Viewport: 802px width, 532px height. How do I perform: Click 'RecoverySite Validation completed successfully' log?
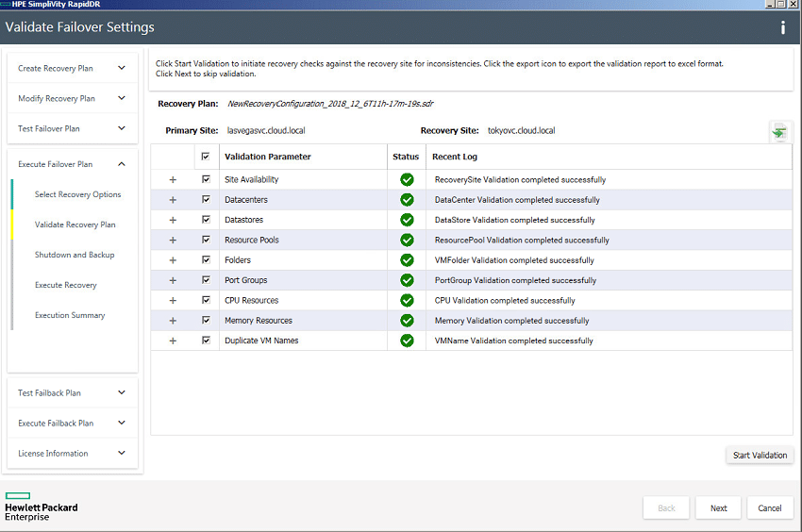pyautogui.click(x=520, y=179)
